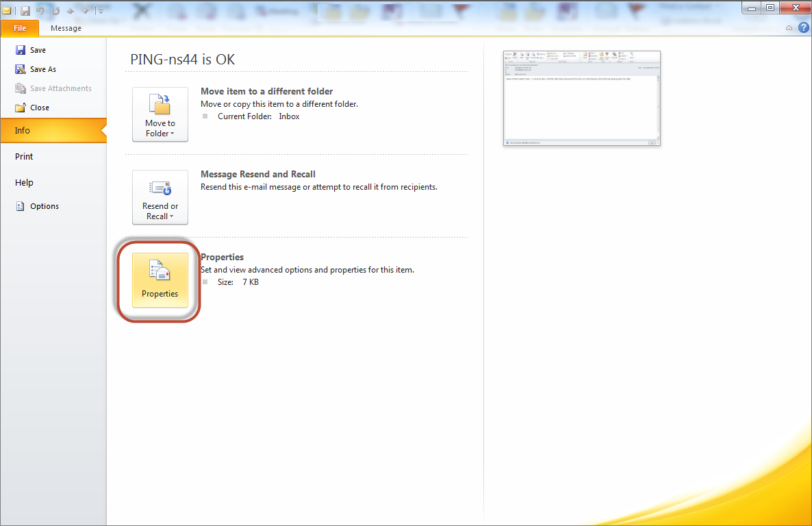Open Microsoft Outlook Help question mark icon
This screenshot has width=812, height=526.
pos(803,27)
